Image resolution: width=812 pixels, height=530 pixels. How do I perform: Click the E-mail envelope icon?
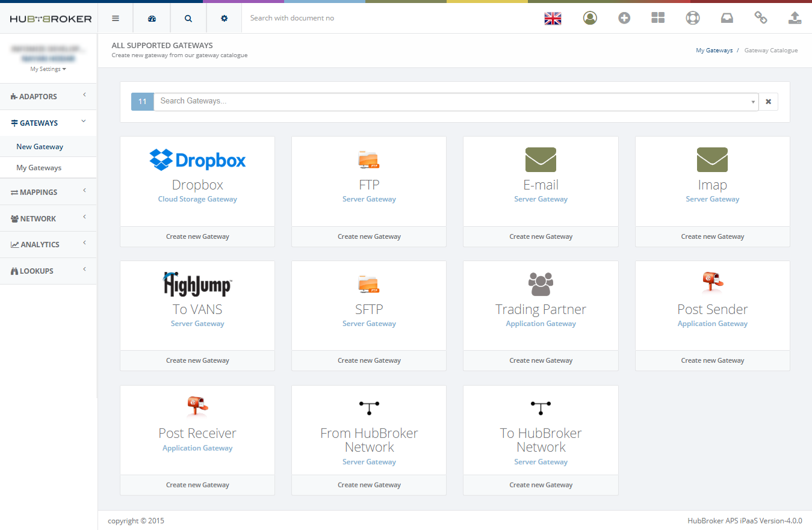tap(541, 159)
